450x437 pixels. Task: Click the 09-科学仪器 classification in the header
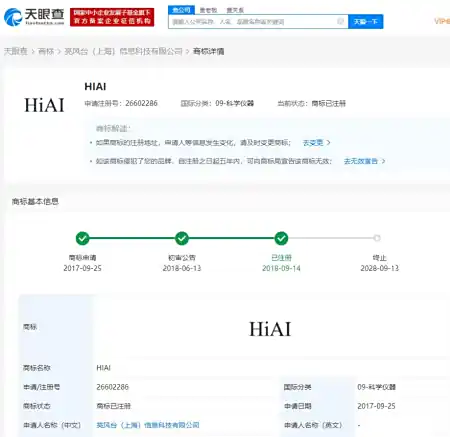(235, 103)
